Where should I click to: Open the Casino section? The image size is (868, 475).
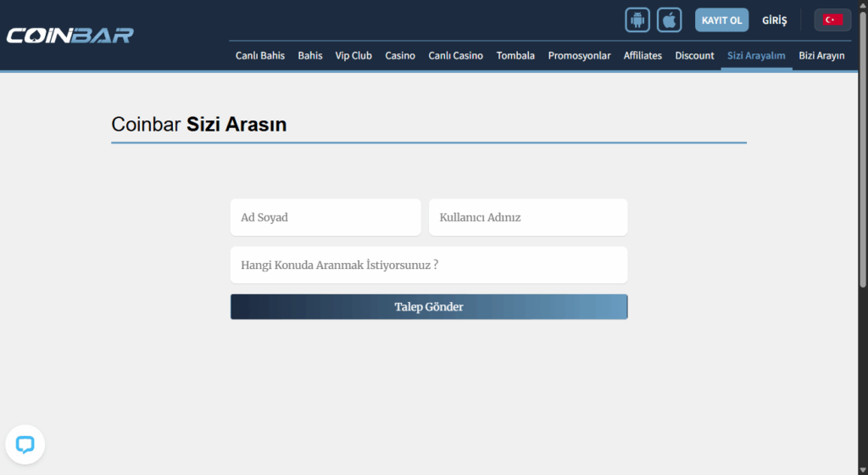pyautogui.click(x=400, y=55)
